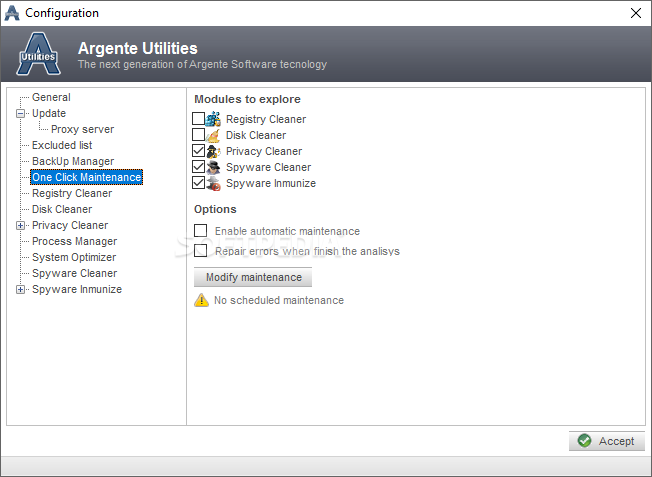Screen dimensions: 652x477
Task: Click the Spyware Inmunize module label
Action: pyautogui.click(x=271, y=183)
